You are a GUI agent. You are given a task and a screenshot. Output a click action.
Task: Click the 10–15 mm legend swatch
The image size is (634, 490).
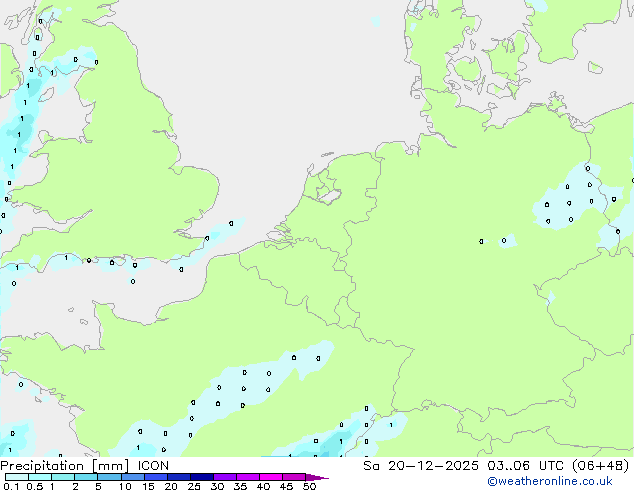click(x=132, y=477)
